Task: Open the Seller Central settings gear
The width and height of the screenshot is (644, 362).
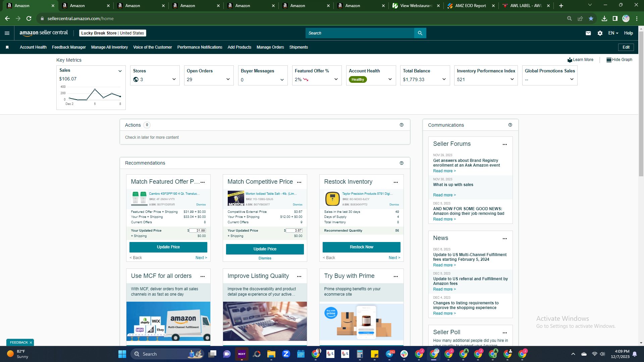Action: pyautogui.click(x=600, y=33)
